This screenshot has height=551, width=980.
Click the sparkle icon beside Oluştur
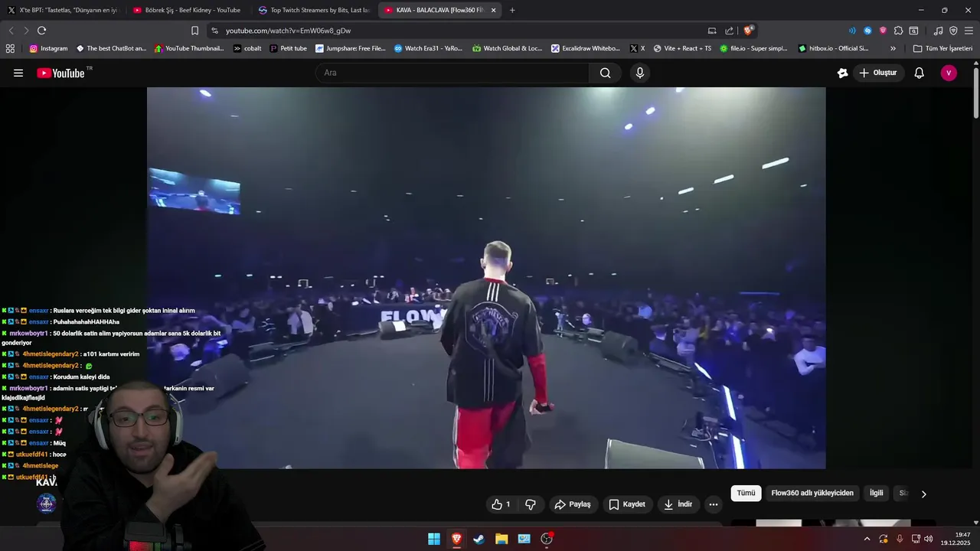842,73
